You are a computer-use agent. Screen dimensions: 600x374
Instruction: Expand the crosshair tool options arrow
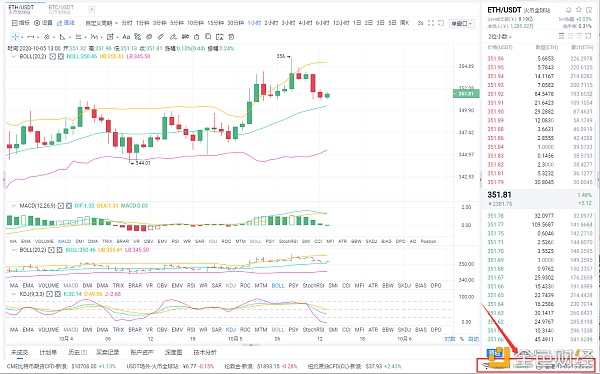pyautogui.click(x=21, y=37)
